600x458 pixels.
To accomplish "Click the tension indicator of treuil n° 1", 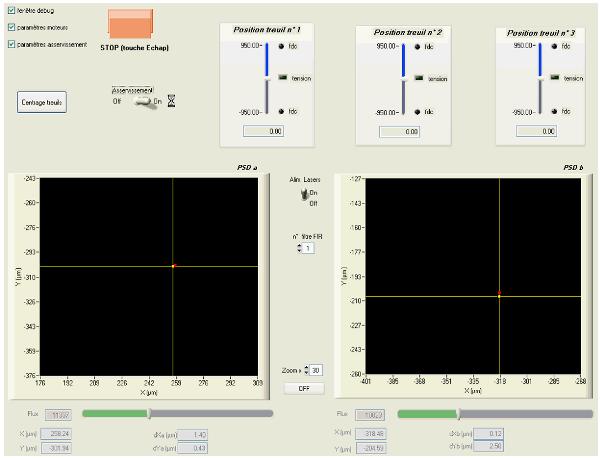I will point(282,79).
